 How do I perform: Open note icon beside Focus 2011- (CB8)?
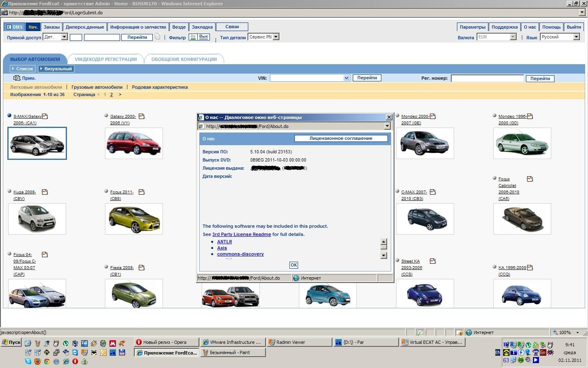[142, 192]
